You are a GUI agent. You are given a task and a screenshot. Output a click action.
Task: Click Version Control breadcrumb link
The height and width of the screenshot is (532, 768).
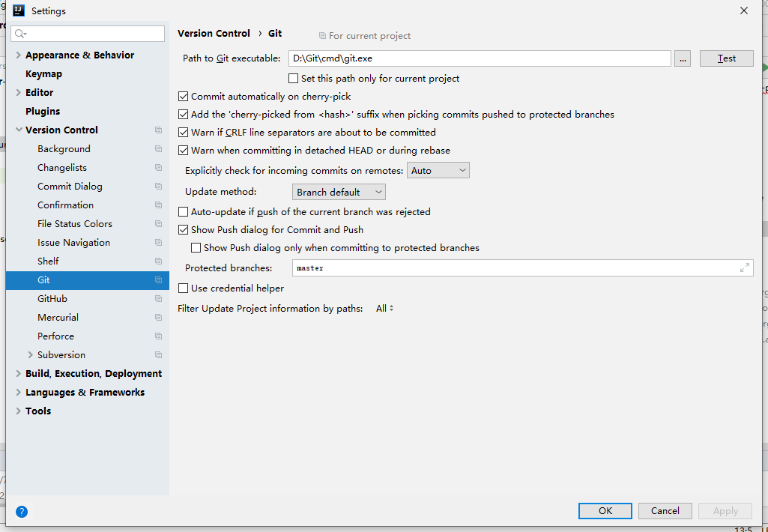pos(214,33)
